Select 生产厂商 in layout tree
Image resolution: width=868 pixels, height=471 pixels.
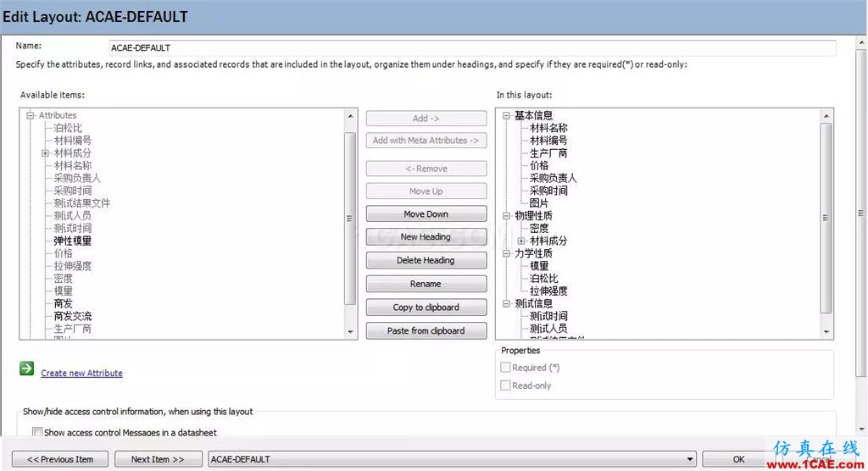(x=548, y=152)
